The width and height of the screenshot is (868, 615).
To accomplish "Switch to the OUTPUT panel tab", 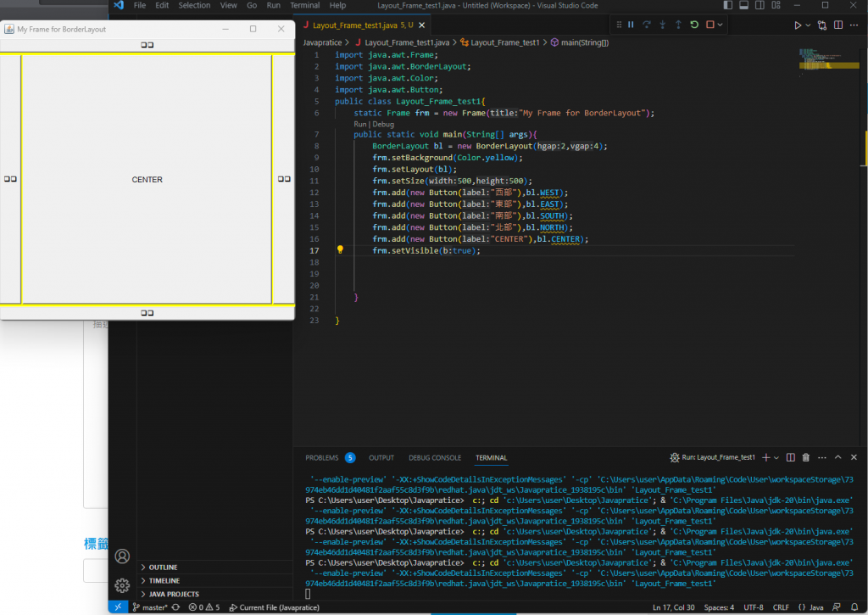I will [381, 458].
